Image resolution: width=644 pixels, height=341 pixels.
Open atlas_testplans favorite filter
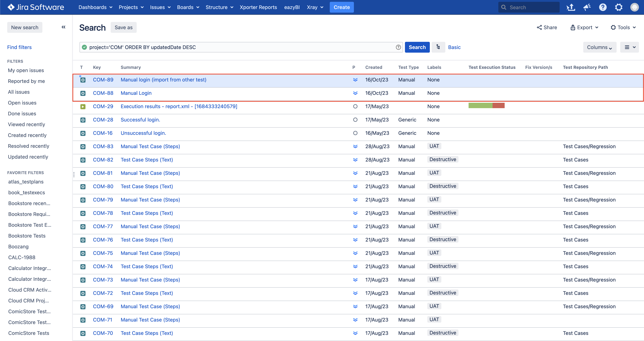pos(26,181)
